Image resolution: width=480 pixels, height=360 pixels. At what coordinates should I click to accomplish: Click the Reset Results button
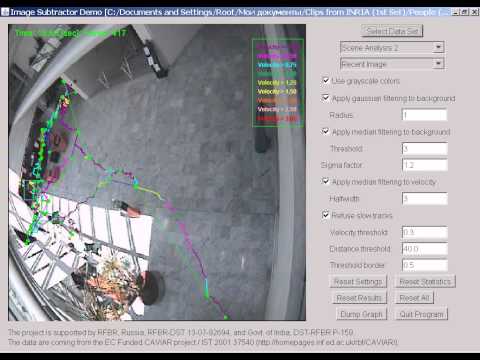click(x=359, y=298)
